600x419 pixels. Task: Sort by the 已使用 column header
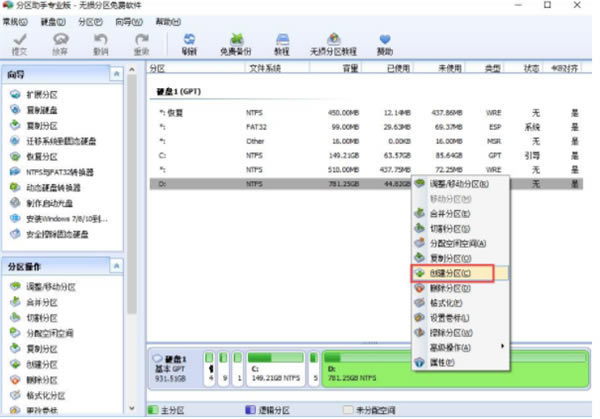point(388,68)
